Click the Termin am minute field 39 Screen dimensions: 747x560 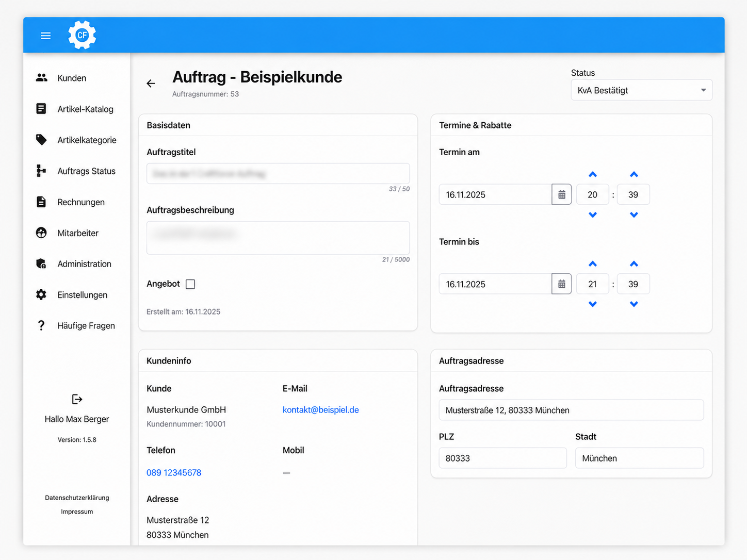(634, 194)
